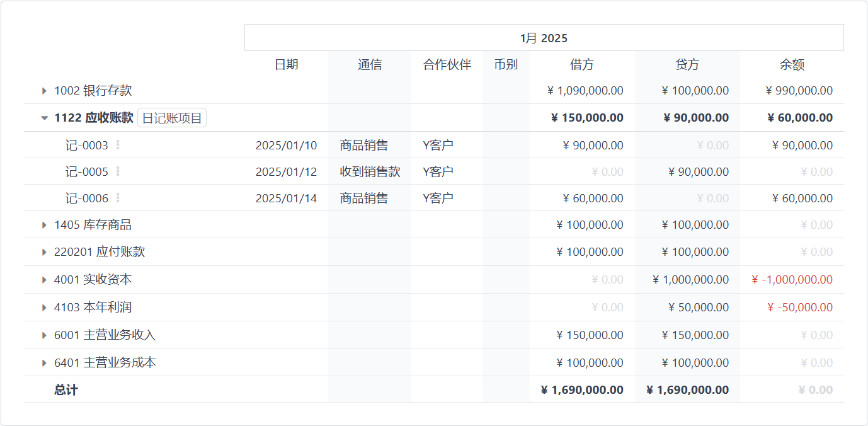Screen dimensions: 868x426
Task: Expand the 1405 库存商品 account row
Action: click(44, 225)
